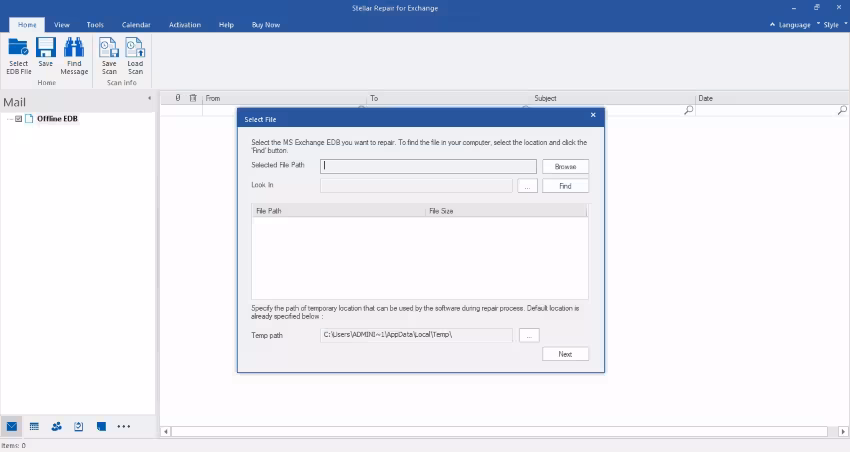Toggle the Offline EDB checkbox
The width and height of the screenshot is (850, 452).
(18, 119)
